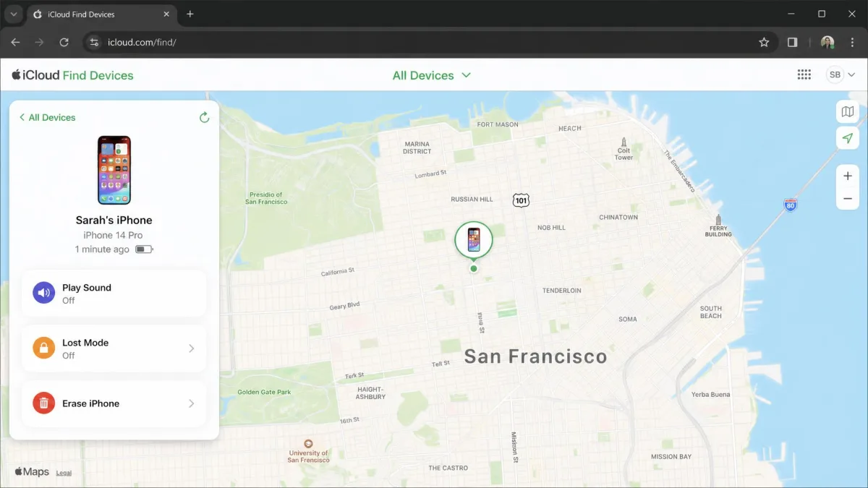Open the tab search dropdown arrow
The image size is (868, 488).
click(x=13, y=14)
